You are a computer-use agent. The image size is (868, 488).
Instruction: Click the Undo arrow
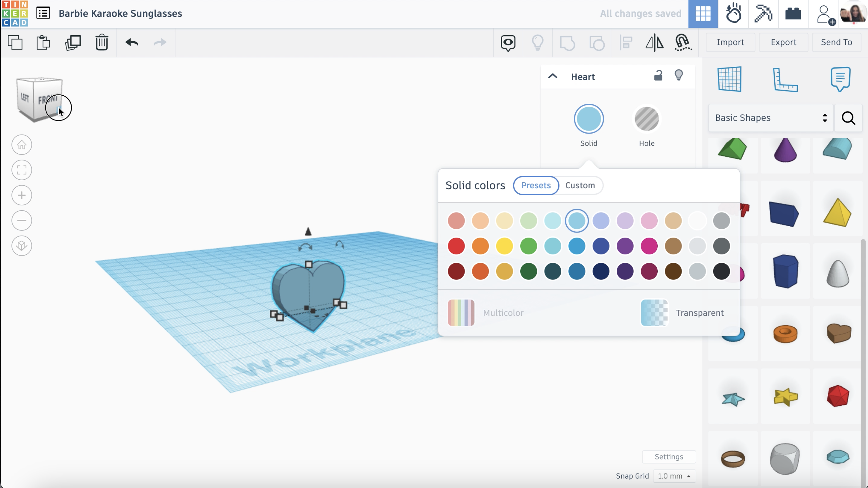pos(132,43)
